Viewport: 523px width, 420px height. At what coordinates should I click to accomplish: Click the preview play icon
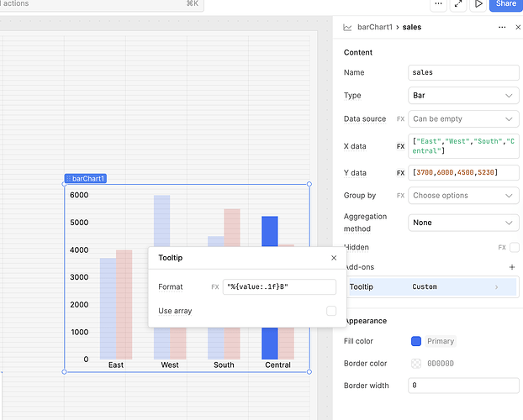(478, 4)
